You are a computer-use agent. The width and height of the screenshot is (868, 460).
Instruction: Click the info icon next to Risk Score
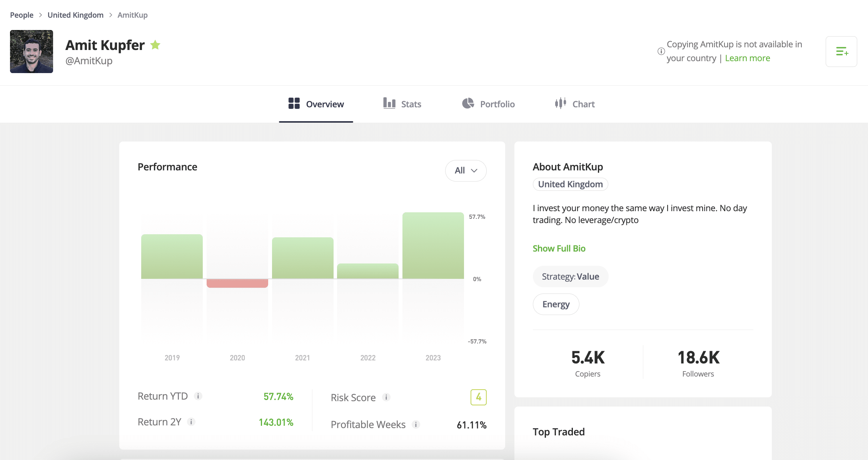(386, 397)
